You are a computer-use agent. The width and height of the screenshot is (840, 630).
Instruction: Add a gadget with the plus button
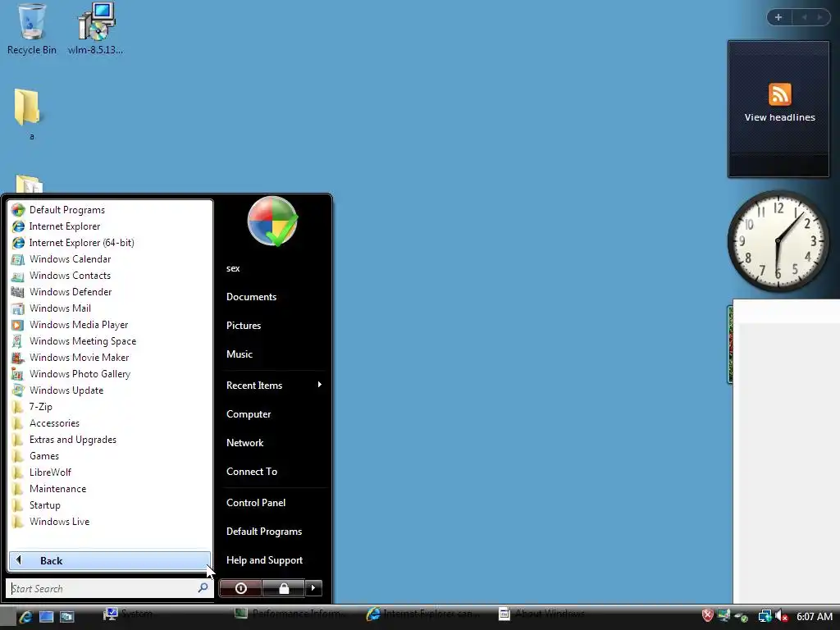[778, 17]
